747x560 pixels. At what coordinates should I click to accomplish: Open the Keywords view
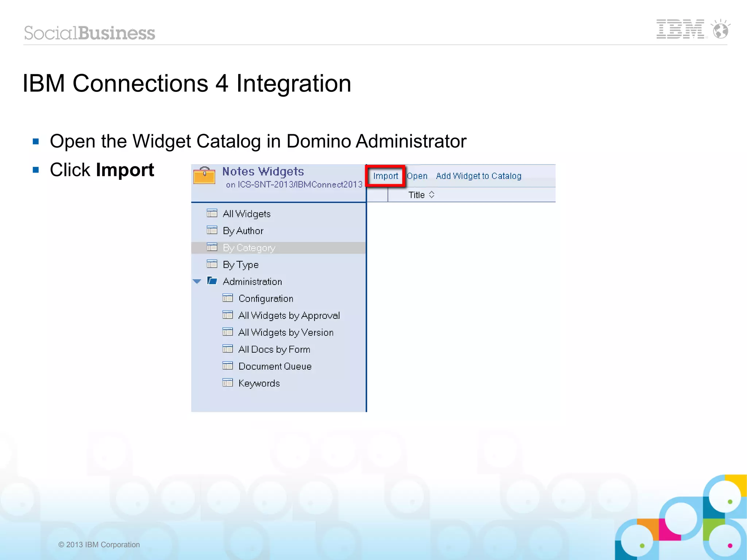click(259, 383)
